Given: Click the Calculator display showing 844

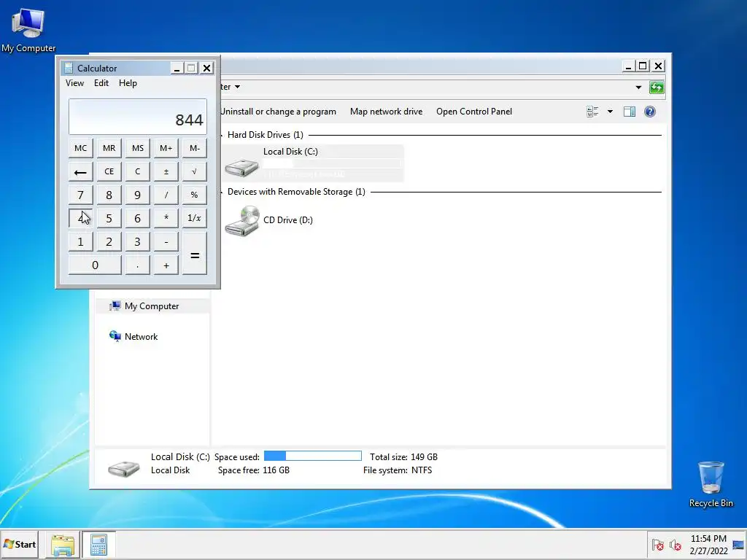Looking at the screenshot, I should (138, 117).
